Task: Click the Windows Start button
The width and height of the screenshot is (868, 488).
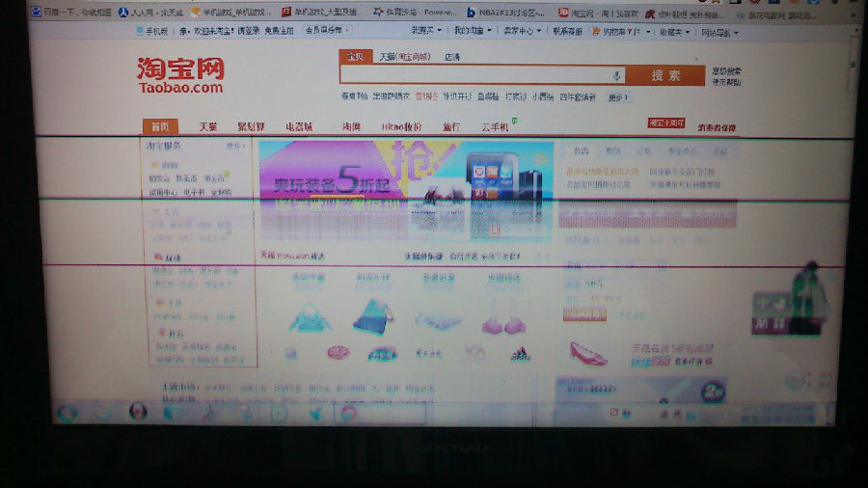Action: (68, 414)
